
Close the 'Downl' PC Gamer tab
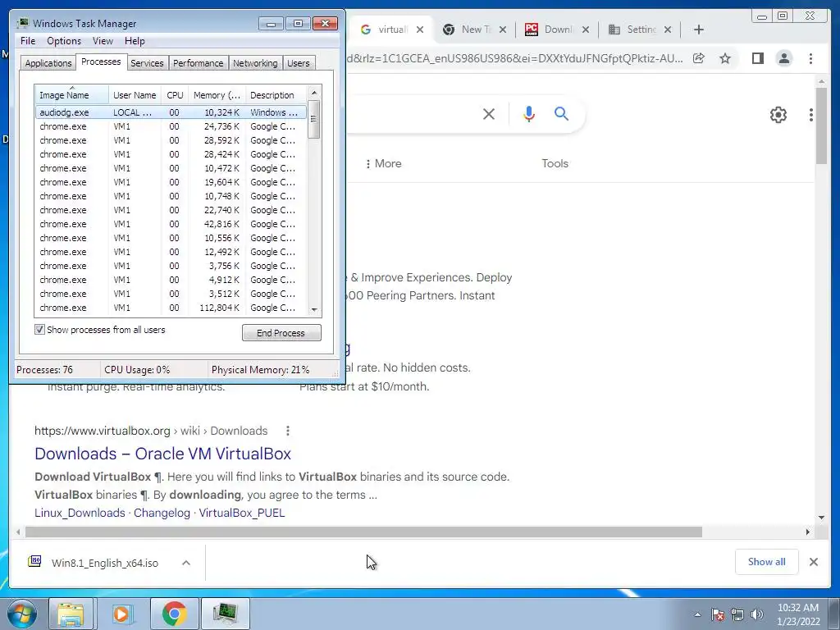point(586,30)
